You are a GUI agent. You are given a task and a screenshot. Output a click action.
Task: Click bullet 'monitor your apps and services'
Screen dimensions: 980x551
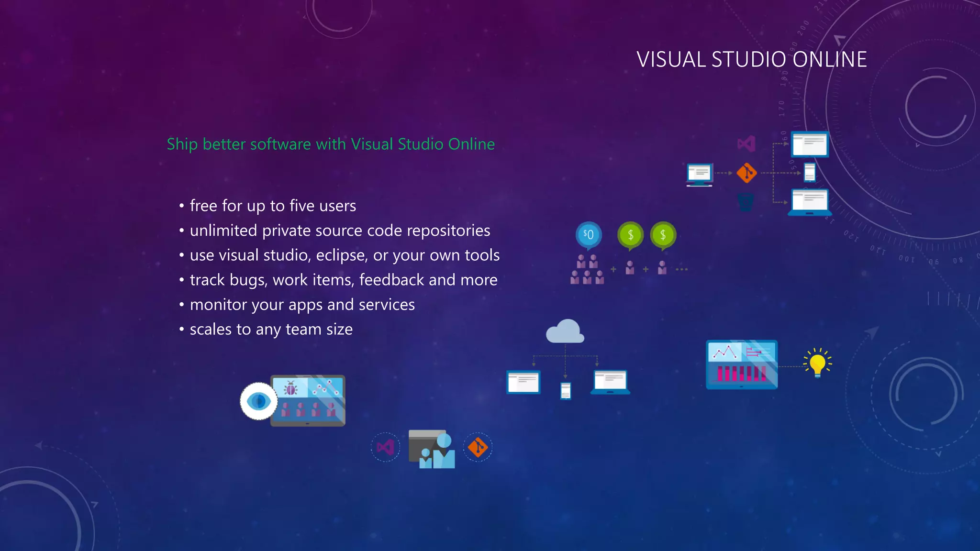[302, 305]
